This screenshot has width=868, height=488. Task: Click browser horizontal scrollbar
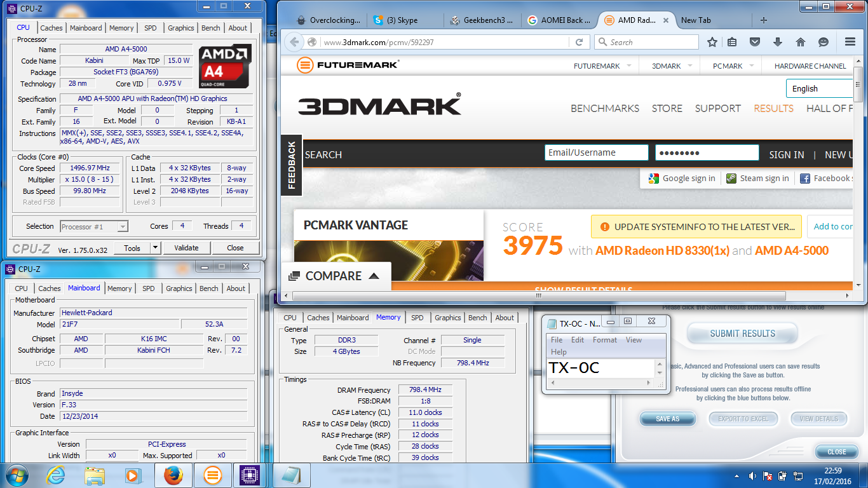coord(539,295)
